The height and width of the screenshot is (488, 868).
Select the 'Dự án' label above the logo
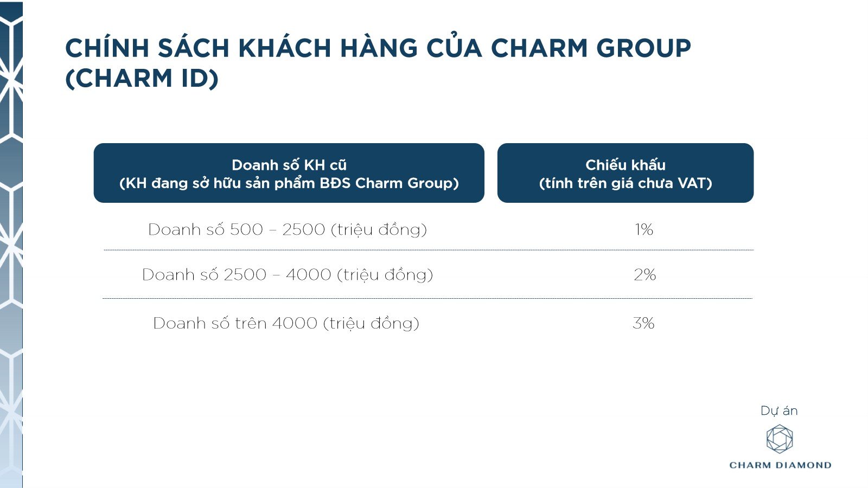click(779, 411)
